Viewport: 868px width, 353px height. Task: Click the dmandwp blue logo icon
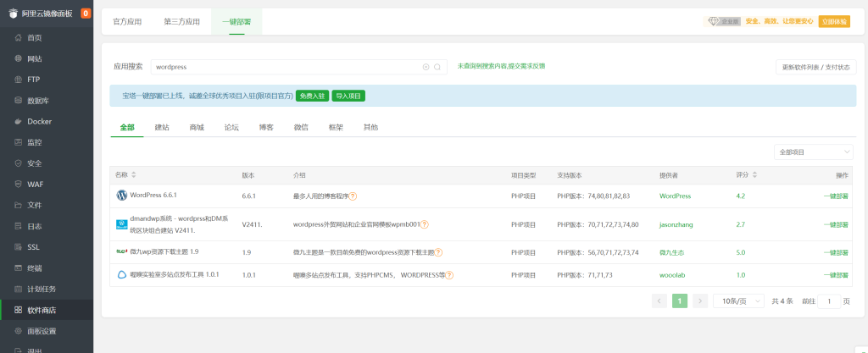(122, 224)
